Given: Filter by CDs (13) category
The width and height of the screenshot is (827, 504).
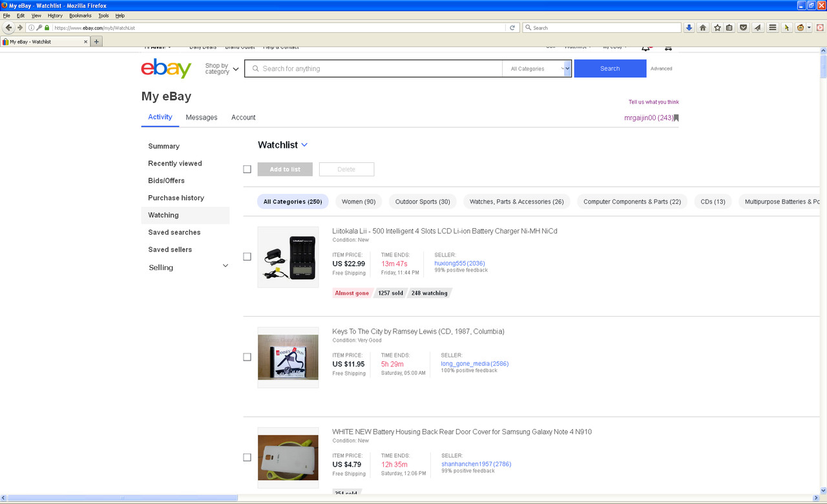Looking at the screenshot, I should (x=713, y=202).
